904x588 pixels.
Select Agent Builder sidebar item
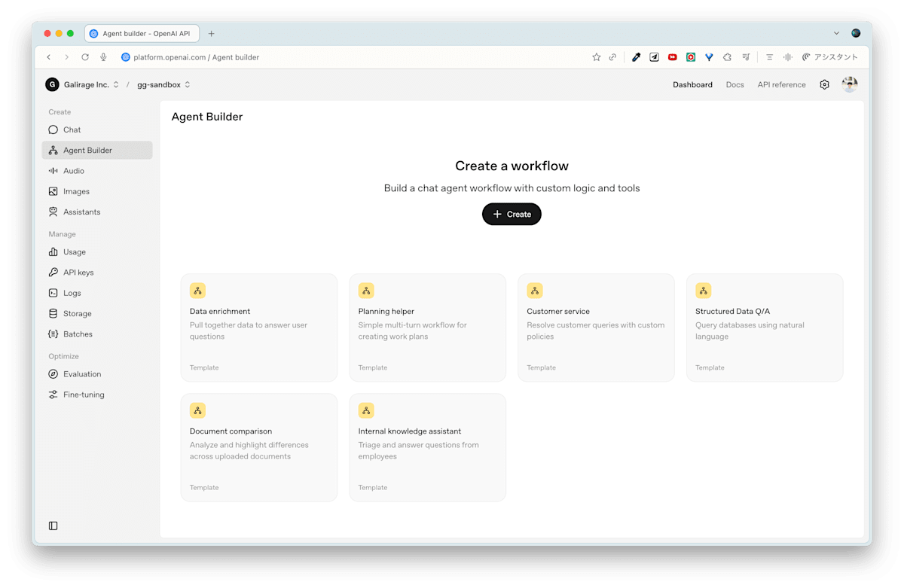96,150
